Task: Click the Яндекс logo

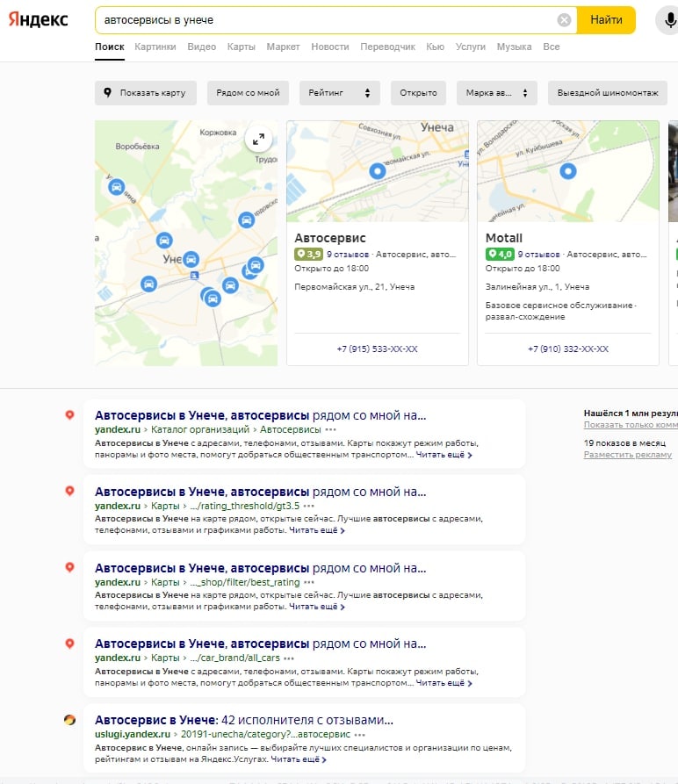Action: tap(39, 19)
